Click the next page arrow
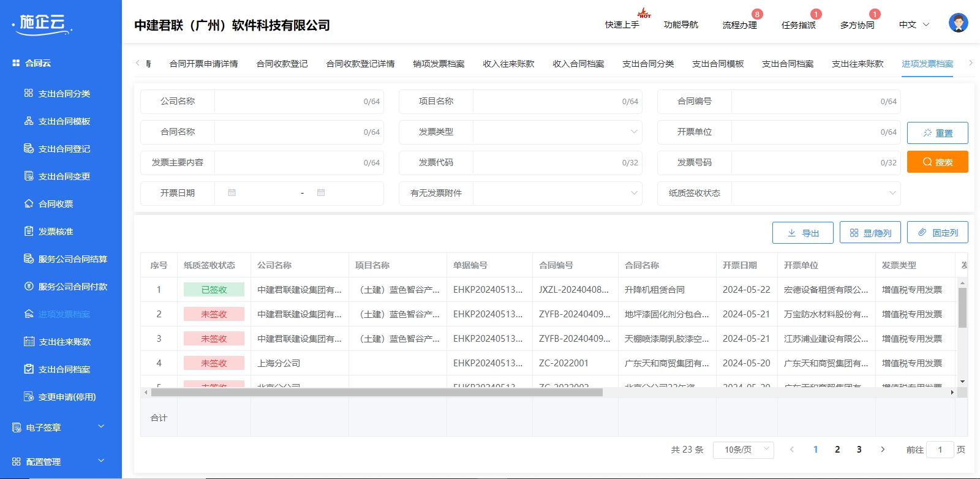Viewport: 980px width, 479px height. pos(883,450)
